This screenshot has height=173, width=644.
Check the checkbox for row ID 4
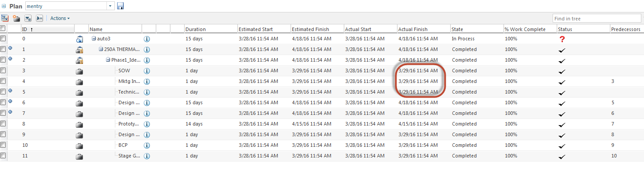(x=3, y=81)
